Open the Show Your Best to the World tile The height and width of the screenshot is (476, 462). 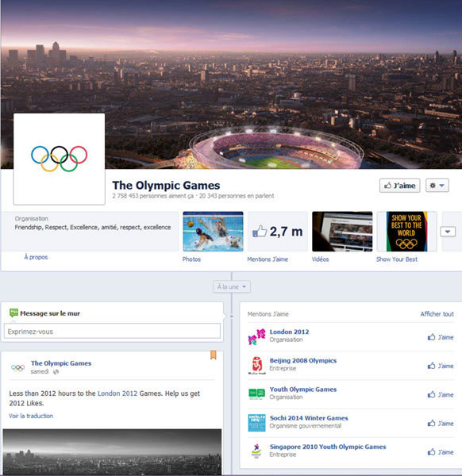point(406,232)
